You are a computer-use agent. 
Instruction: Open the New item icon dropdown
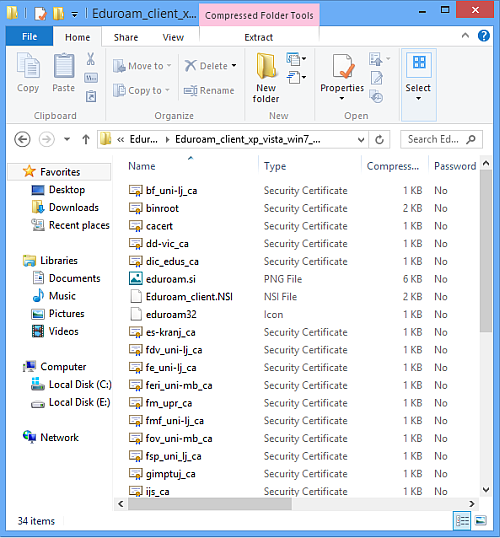point(296,59)
